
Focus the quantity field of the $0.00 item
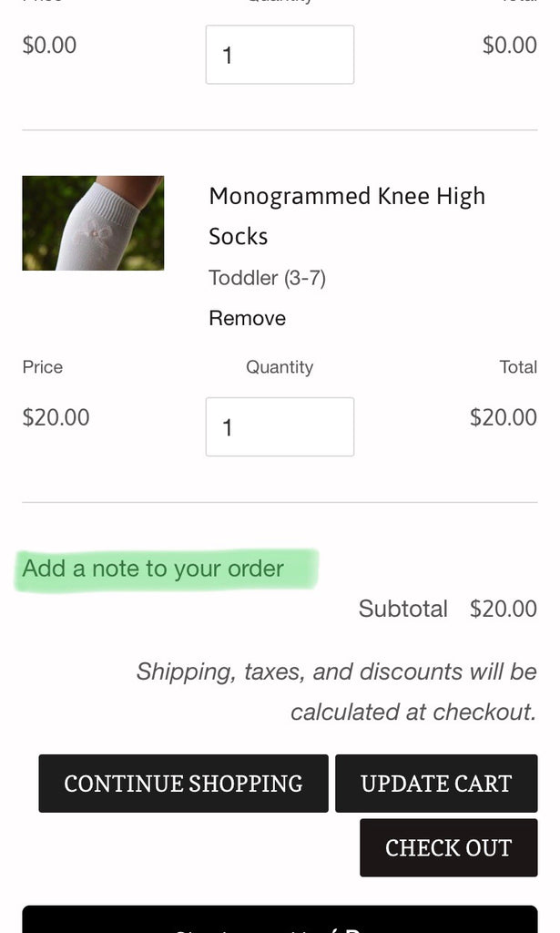280,55
